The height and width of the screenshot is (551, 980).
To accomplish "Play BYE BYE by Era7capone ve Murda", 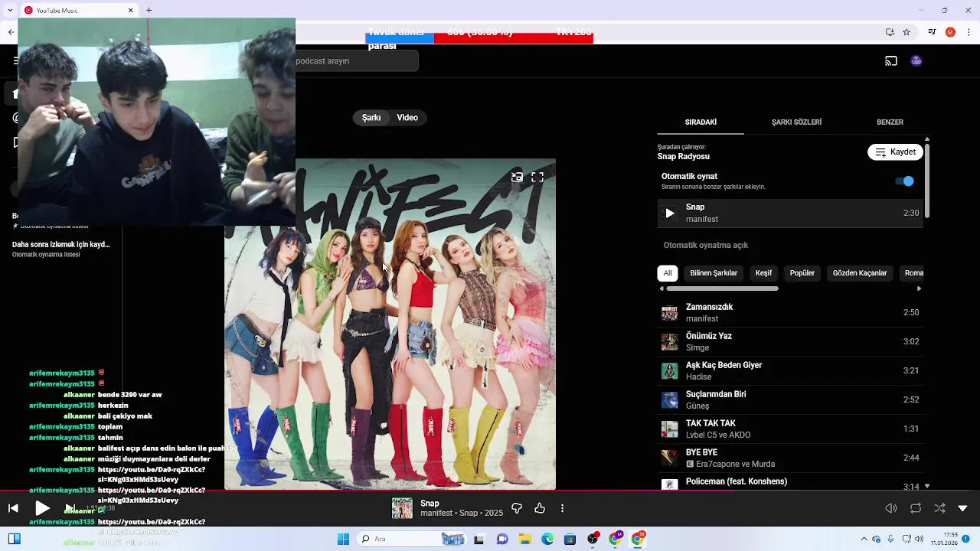I will click(790, 458).
